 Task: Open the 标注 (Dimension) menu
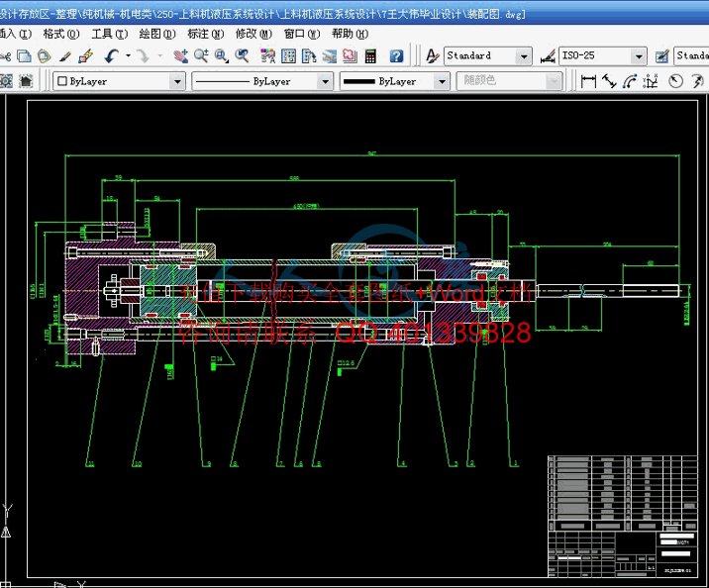pos(206,34)
